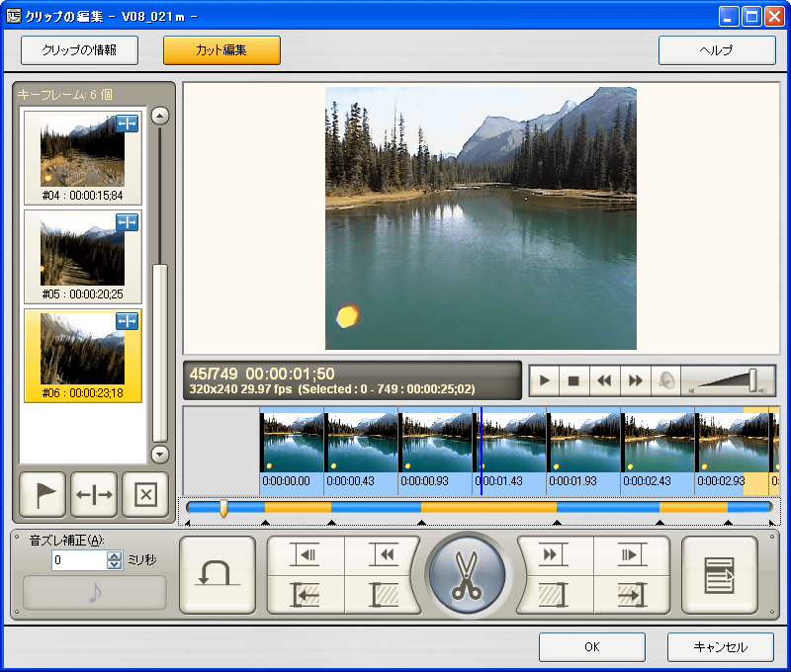Viewport: 791px width, 672px height.
Task: Click split marker icon on keyframe #05
Action: (x=128, y=222)
